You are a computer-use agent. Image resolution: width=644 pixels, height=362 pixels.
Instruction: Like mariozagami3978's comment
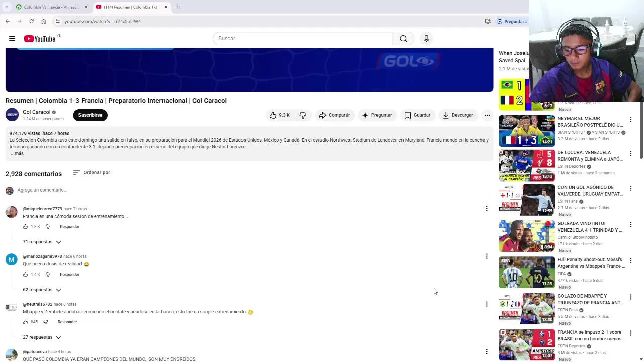pos(26,275)
